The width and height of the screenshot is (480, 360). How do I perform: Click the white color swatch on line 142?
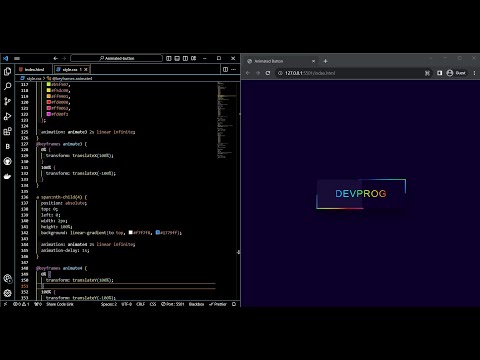pos(131,232)
